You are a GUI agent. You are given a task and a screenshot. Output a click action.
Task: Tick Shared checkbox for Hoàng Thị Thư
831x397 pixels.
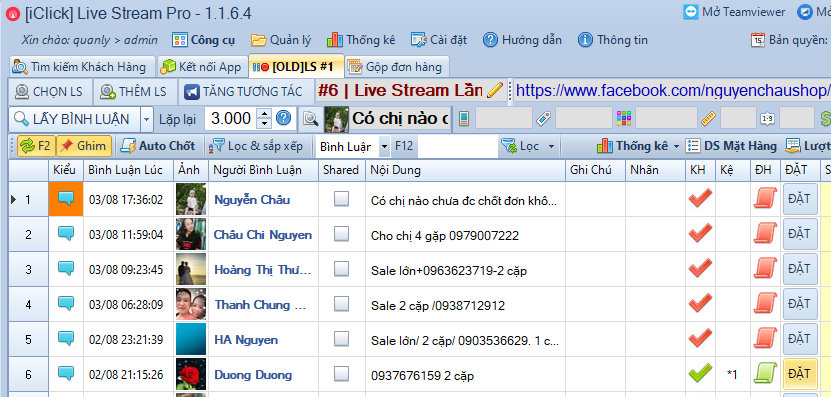tap(341, 269)
